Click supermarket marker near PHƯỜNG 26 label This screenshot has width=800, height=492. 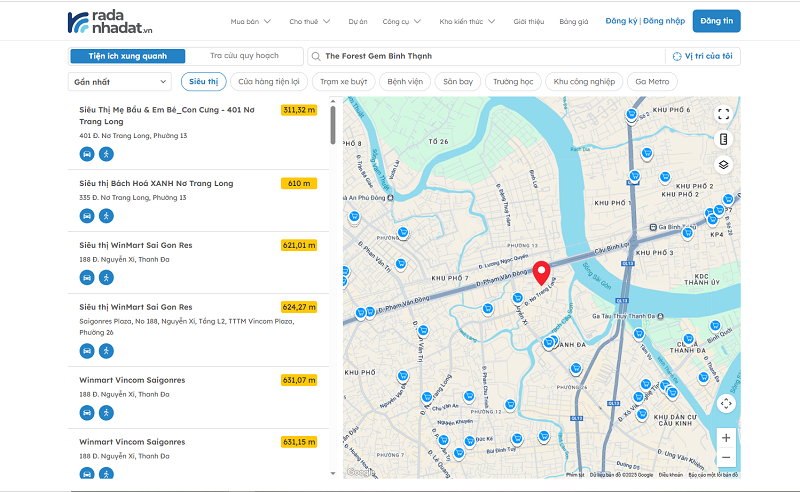click(x=576, y=368)
